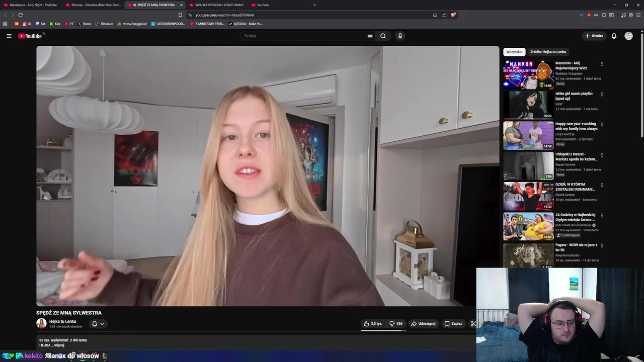Open a new browser tab
Image resolution: width=644 pixels, height=362 pixels.
(314, 5)
